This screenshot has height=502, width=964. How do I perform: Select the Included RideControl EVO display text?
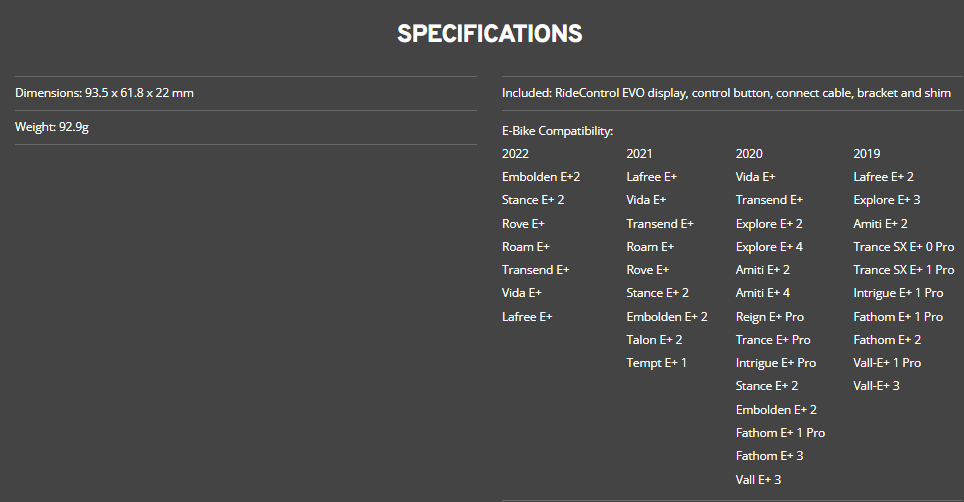click(x=726, y=93)
